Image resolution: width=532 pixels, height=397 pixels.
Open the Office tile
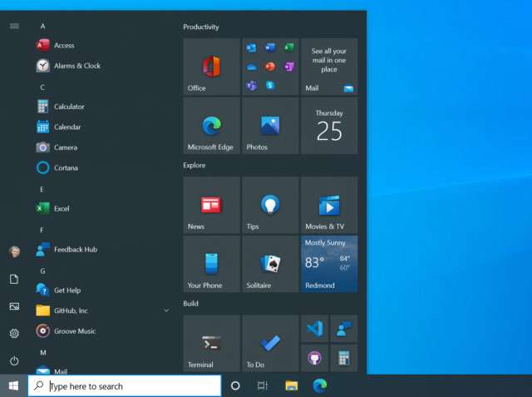click(211, 67)
